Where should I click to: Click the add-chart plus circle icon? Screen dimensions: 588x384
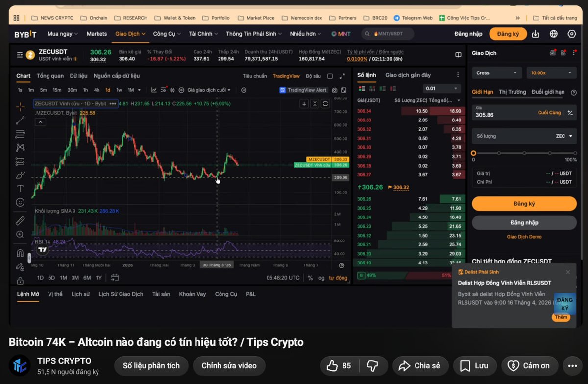click(244, 90)
